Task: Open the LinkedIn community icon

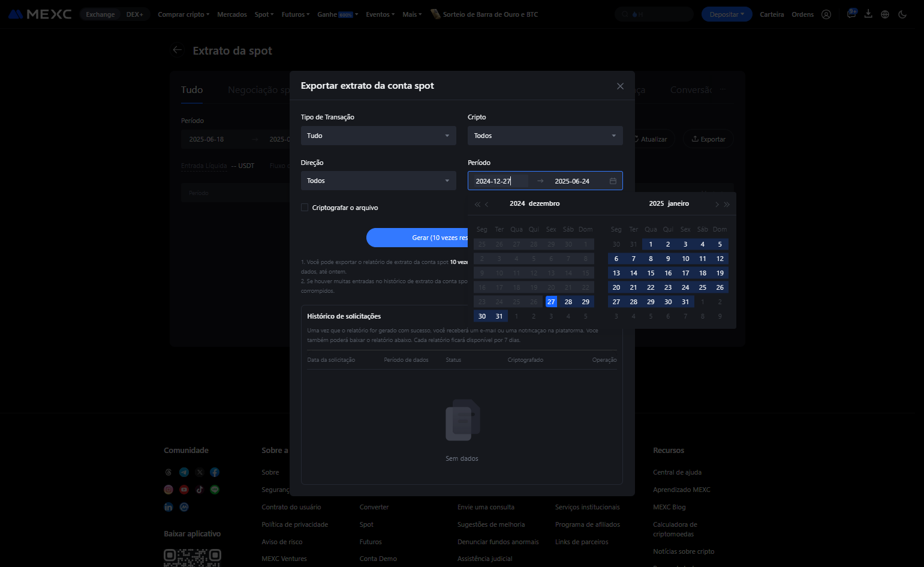Action: pyautogui.click(x=168, y=507)
